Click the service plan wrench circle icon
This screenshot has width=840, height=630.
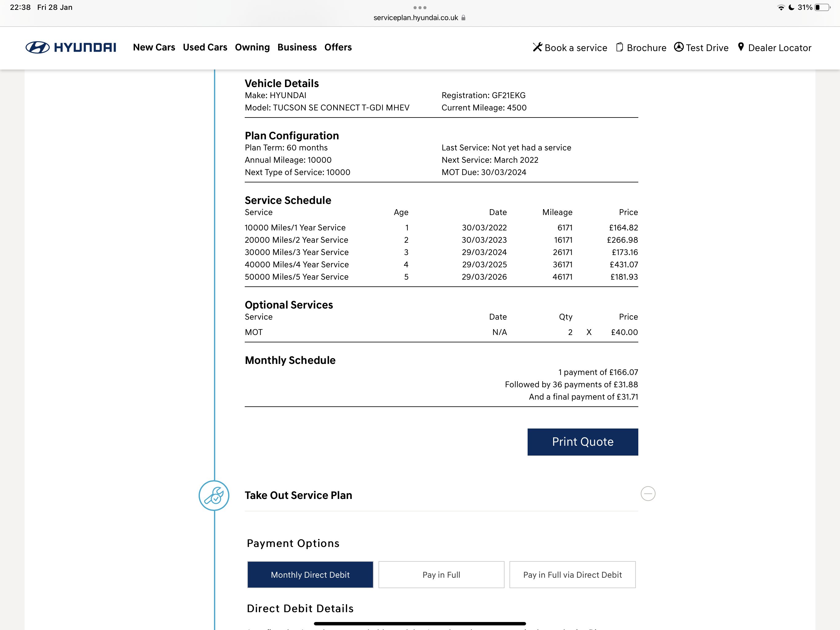coord(214,496)
